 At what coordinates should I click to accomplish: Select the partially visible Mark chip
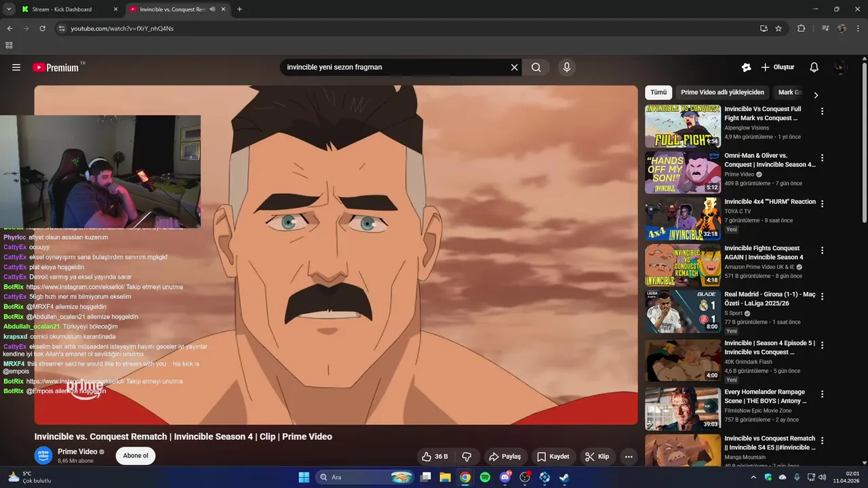click(x=789, y=92)
